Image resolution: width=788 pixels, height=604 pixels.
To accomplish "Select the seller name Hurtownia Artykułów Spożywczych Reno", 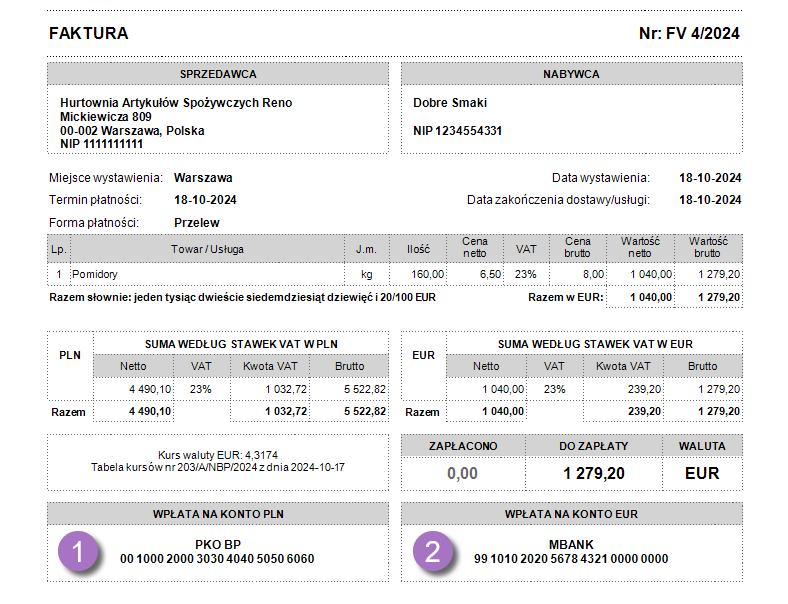I will 176,103.
